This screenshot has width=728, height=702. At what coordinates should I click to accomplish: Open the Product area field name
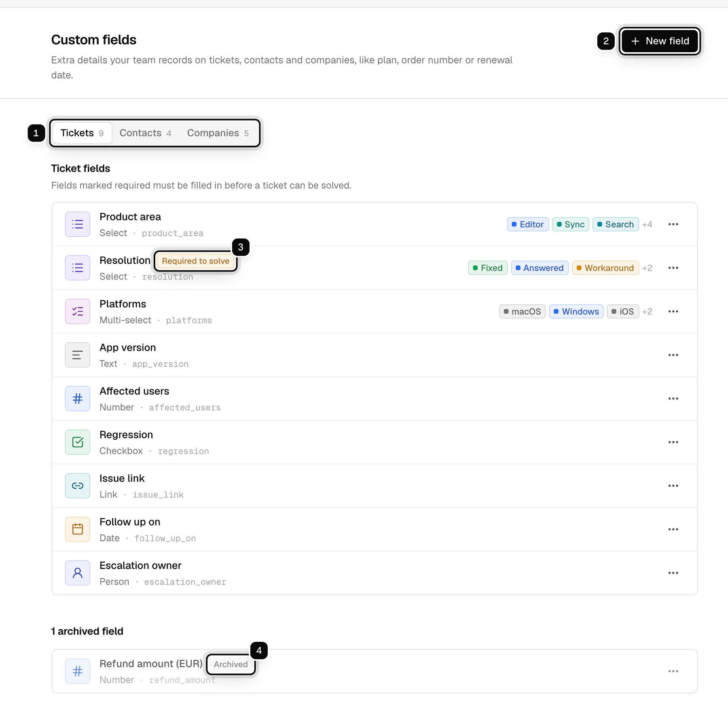[x=130, y=217]
